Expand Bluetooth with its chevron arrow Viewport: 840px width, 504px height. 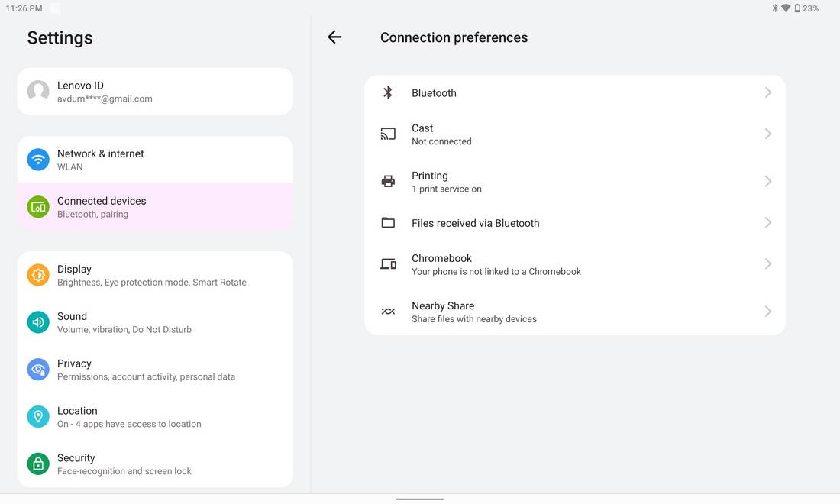click(x=767, y=92)
